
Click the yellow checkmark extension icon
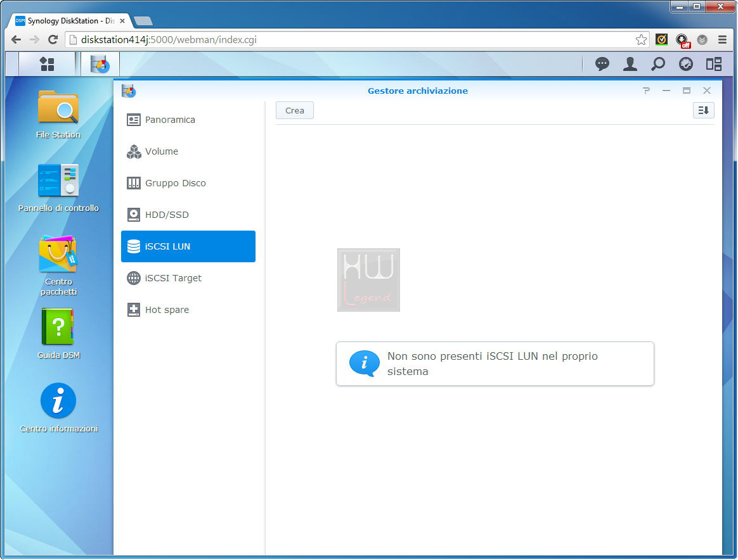point(661,39)
